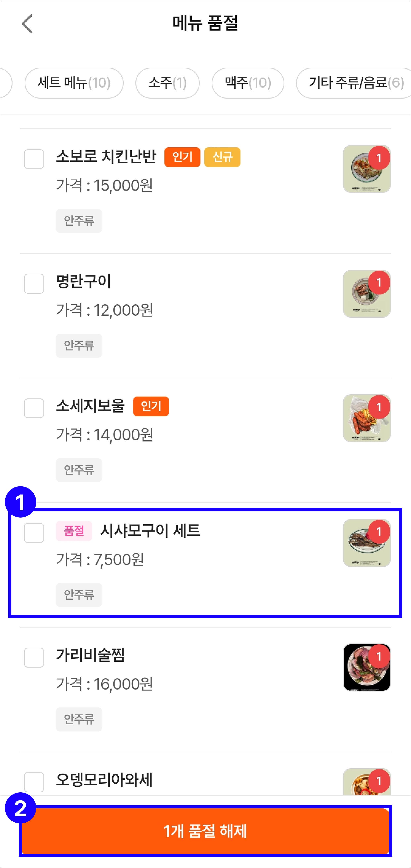The width and height of the screenshot is (411, 868).
Task: Check the 소보로 치킨난반 checkbox
Action: (34, 159)
